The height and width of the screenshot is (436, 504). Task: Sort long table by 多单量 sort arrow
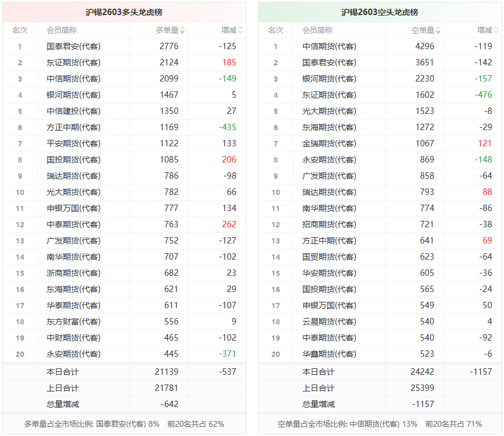pos(183,31)
